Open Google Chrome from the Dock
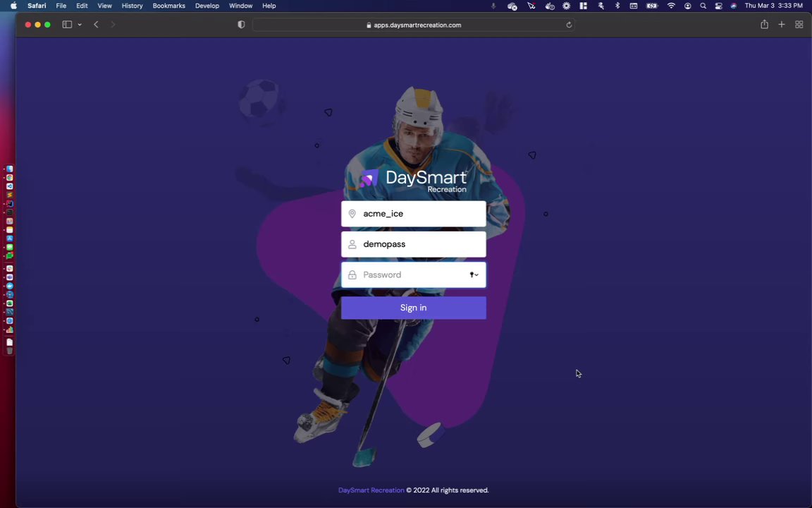Screen dimensions: 812x508 click(x=9, y=178)
